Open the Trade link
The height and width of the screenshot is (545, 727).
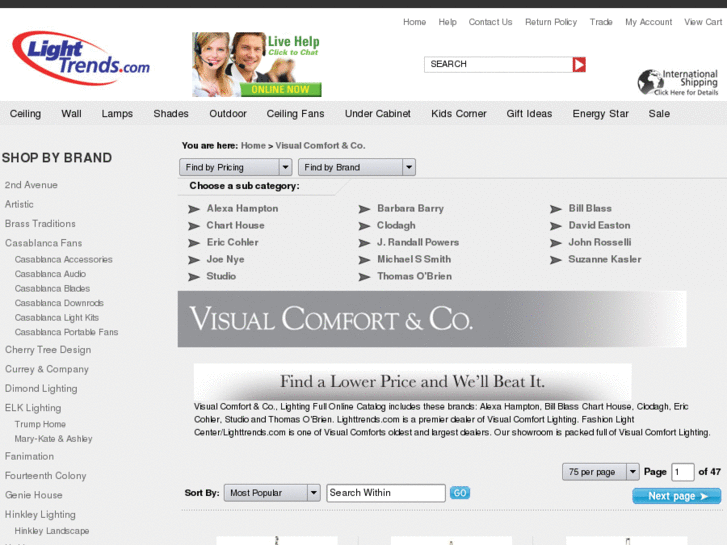point(601,22)
